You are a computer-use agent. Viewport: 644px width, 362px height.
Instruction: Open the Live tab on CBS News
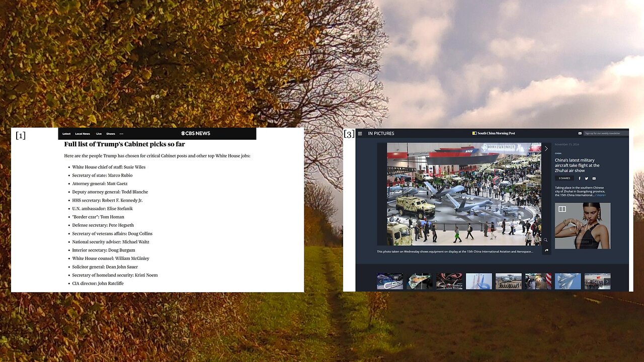(x=99, y=134)
